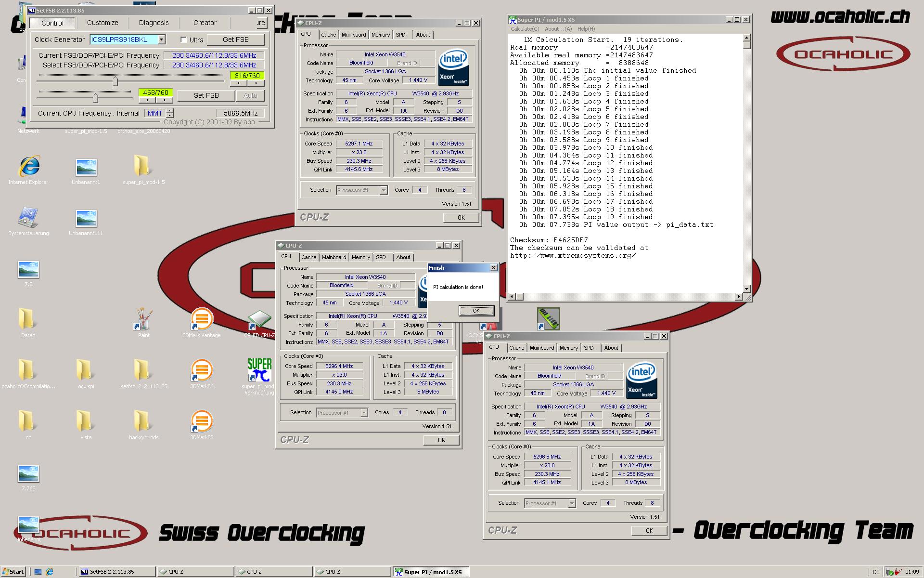The height and width of the screenshot is (578, 924).
Task: Open the About tab in bottom-right CPU-Z
Action: pyautogui.click(x=611, y=348)
